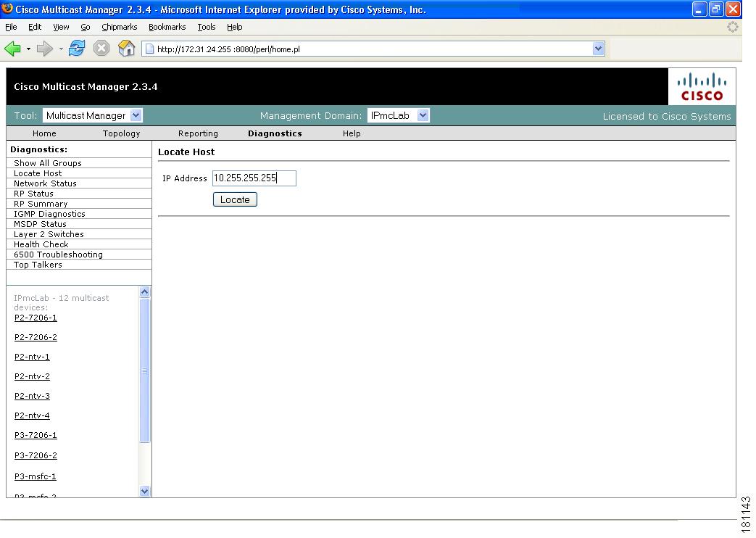Open the Help tab in navigation bar
This screenshot has width=756, height=538.
coord(352,133)
